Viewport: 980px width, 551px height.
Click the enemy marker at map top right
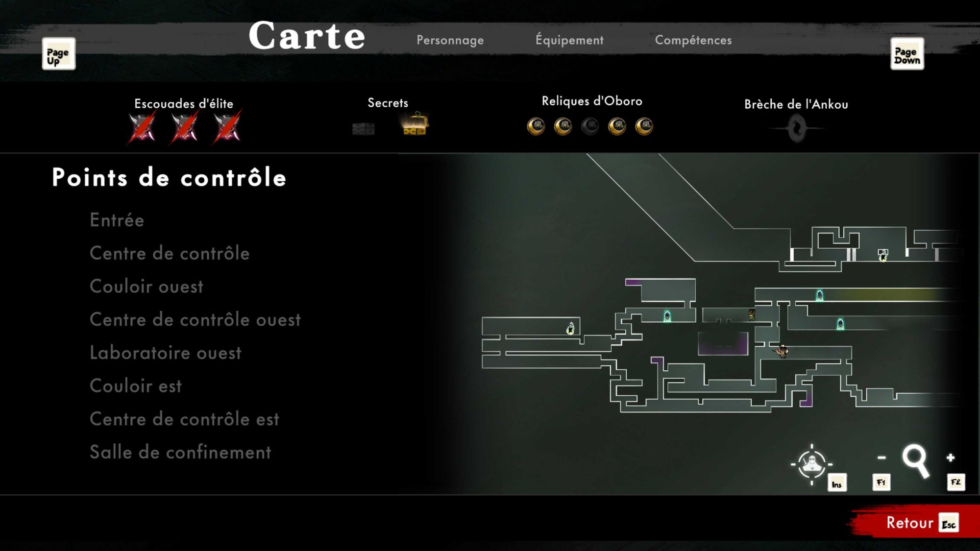pos(883,255)
